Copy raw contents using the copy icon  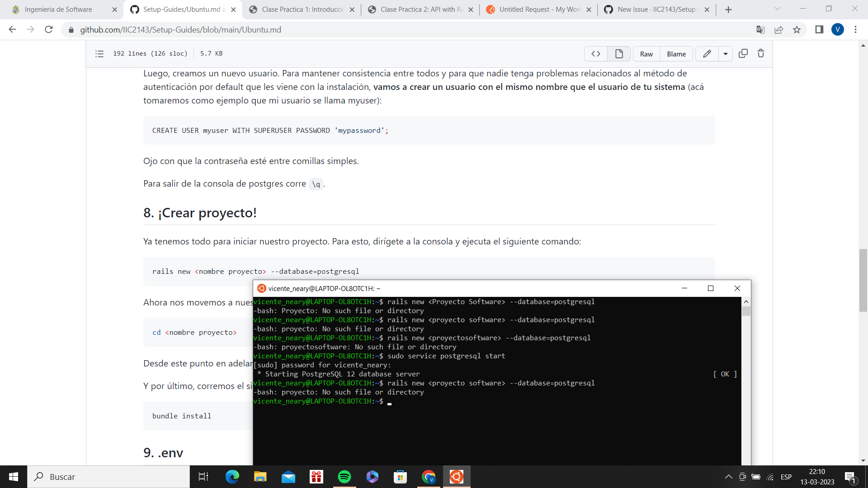pyautogui.click(x=743, y=53)
